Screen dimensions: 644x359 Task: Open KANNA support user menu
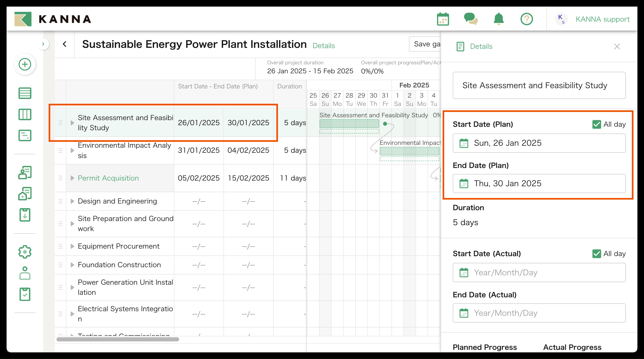pos(602,19)
